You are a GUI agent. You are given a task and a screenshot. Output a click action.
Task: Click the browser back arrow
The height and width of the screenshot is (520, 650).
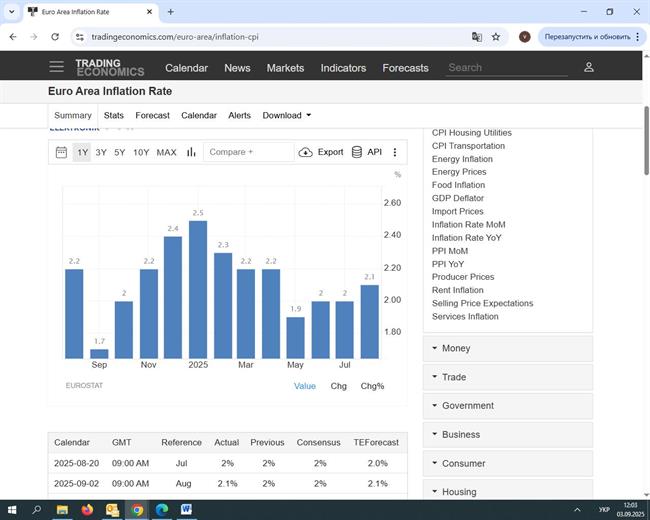point(13,37)
